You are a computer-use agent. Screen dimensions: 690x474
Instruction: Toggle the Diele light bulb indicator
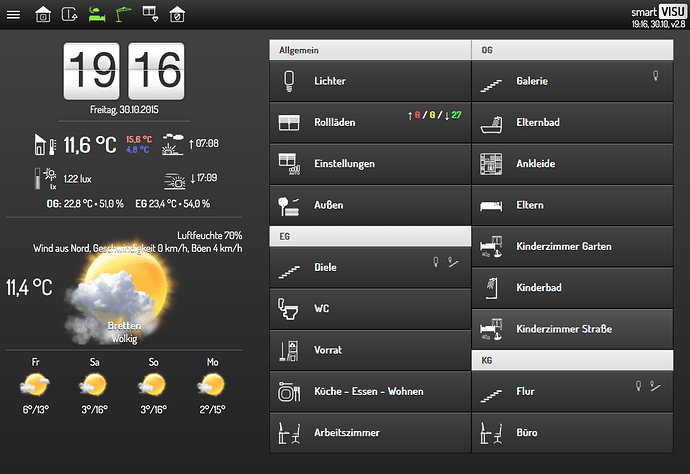pyautogui.click(x=436, y=262)
